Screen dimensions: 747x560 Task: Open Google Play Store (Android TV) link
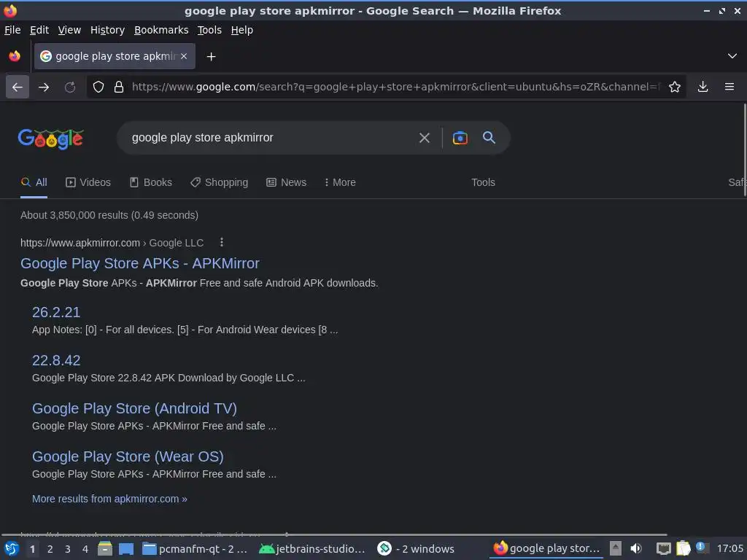(x=134, y=408)
